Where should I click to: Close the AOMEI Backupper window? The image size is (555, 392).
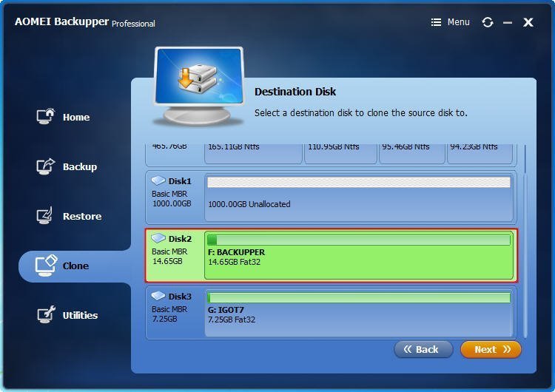coord(528,22)
